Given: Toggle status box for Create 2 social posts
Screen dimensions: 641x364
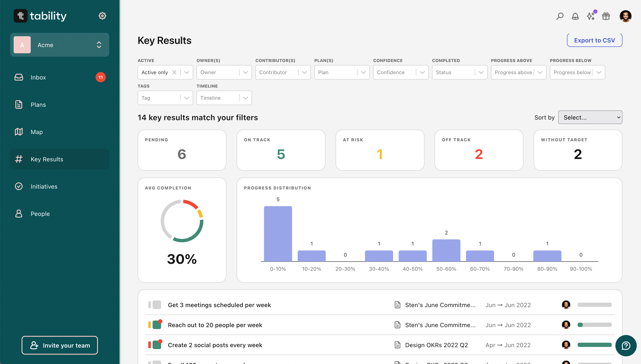Looking at the screenshot, I should 157,345.
